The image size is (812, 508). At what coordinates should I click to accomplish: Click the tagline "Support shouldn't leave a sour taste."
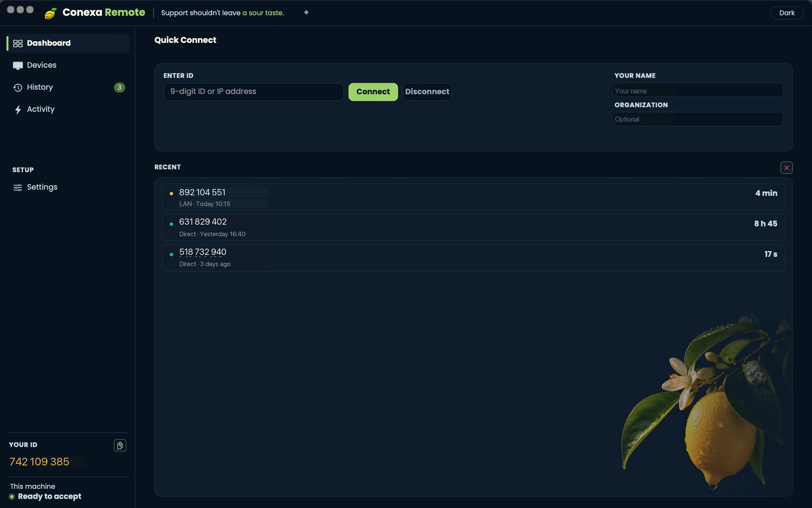pyautogui.click(x=223, y=13)
